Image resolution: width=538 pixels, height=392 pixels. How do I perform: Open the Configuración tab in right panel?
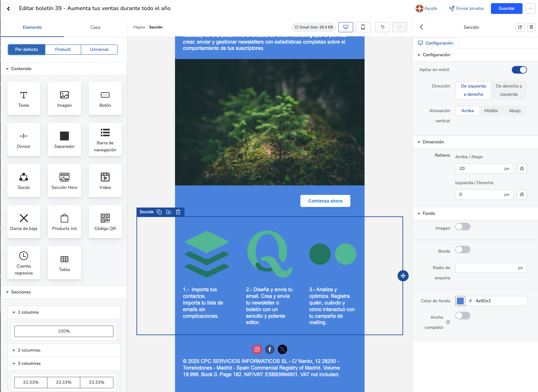point(435,43)
